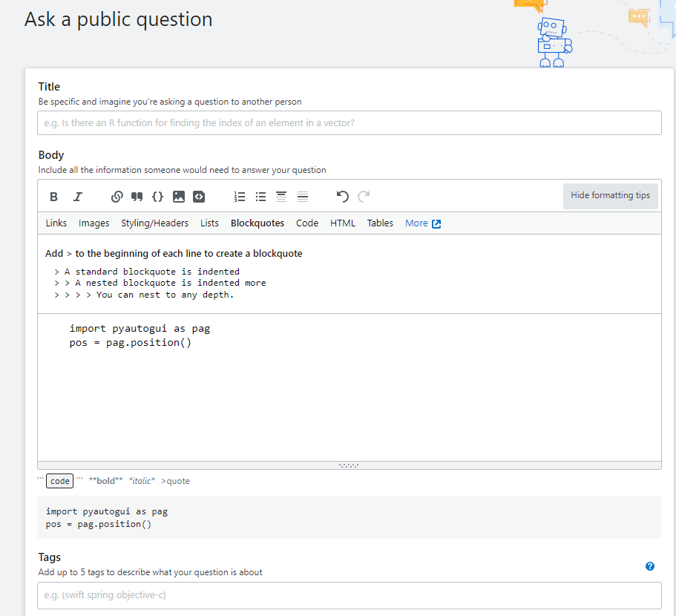
Task: Click the robot mascot illustration
Action: click(x=554, y=42)
